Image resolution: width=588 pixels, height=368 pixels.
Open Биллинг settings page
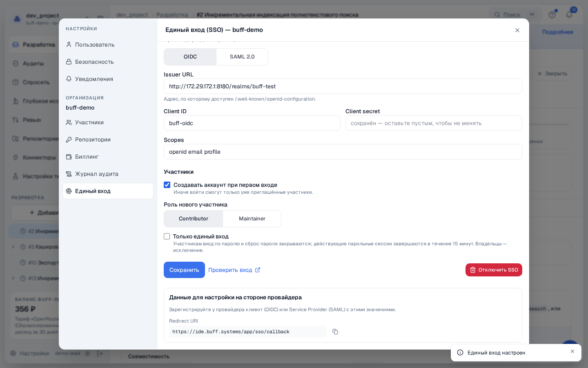click(x=108, y=157)
